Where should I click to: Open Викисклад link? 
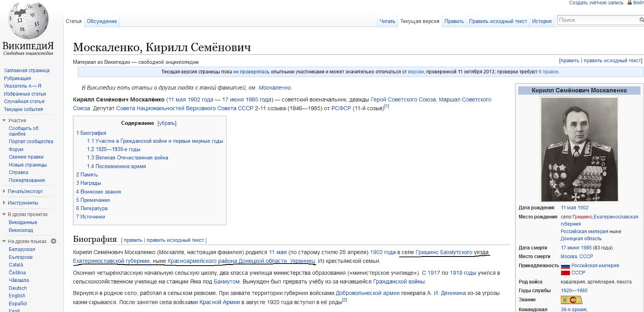(21, 230)
